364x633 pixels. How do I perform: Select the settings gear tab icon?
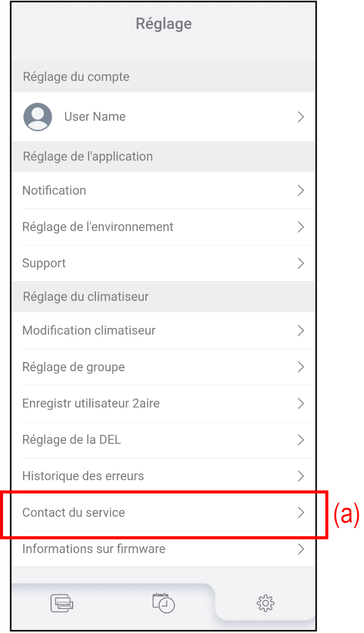[x=265, y=603]
